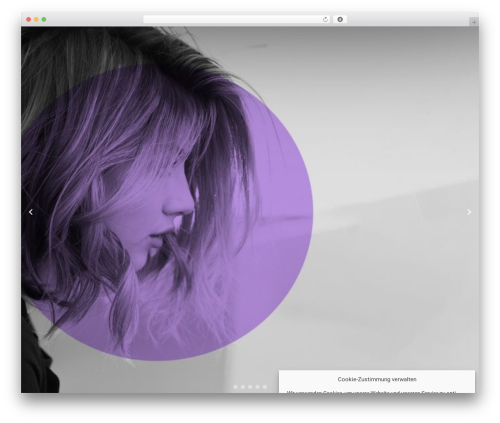Minimize the window with the yellow button

coord(36,20)
